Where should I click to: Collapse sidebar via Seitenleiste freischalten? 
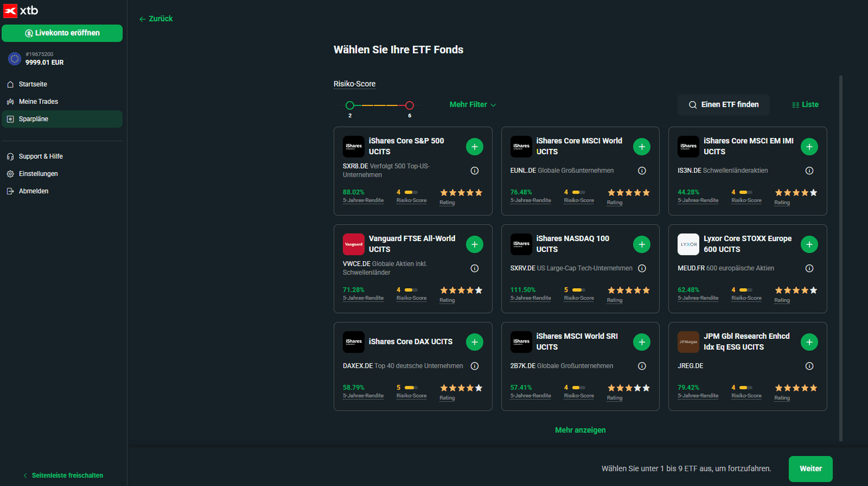63,475
